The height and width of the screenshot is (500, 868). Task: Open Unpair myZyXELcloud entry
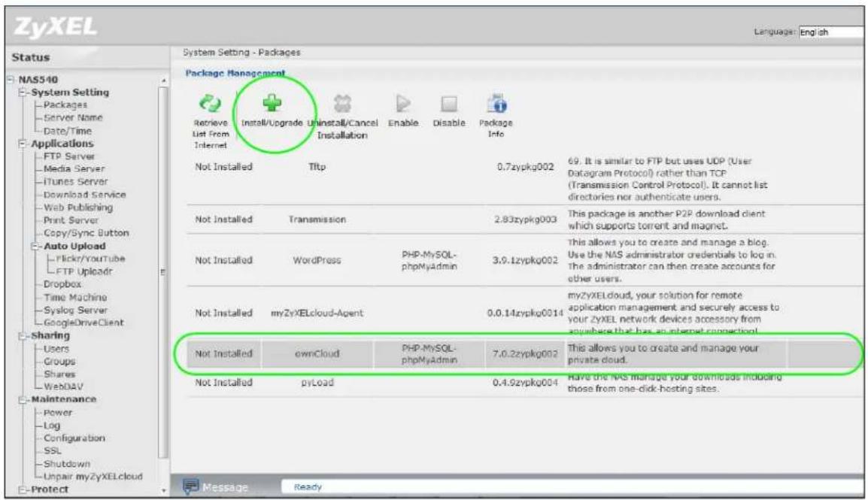pos(93,477)
